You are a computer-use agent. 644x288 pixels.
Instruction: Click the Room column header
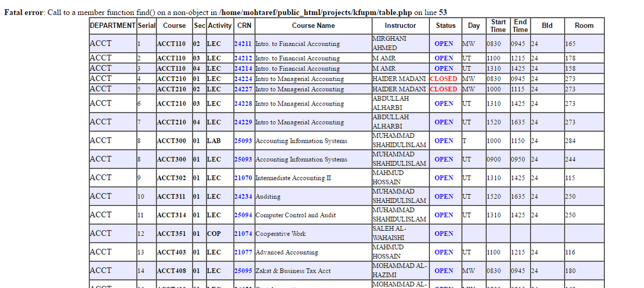(584, 26)
